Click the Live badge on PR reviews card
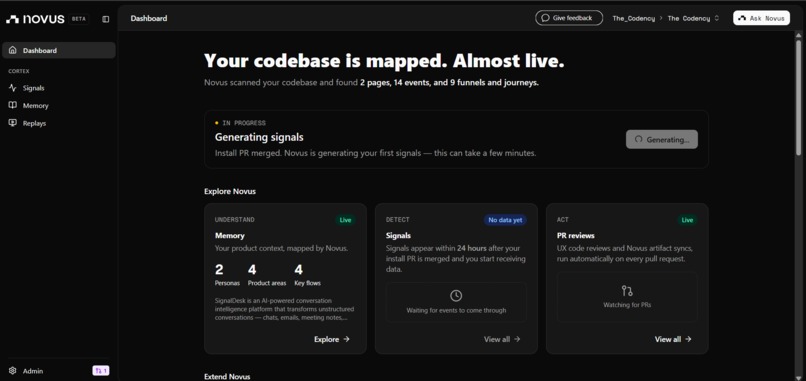 coord(687,220)
